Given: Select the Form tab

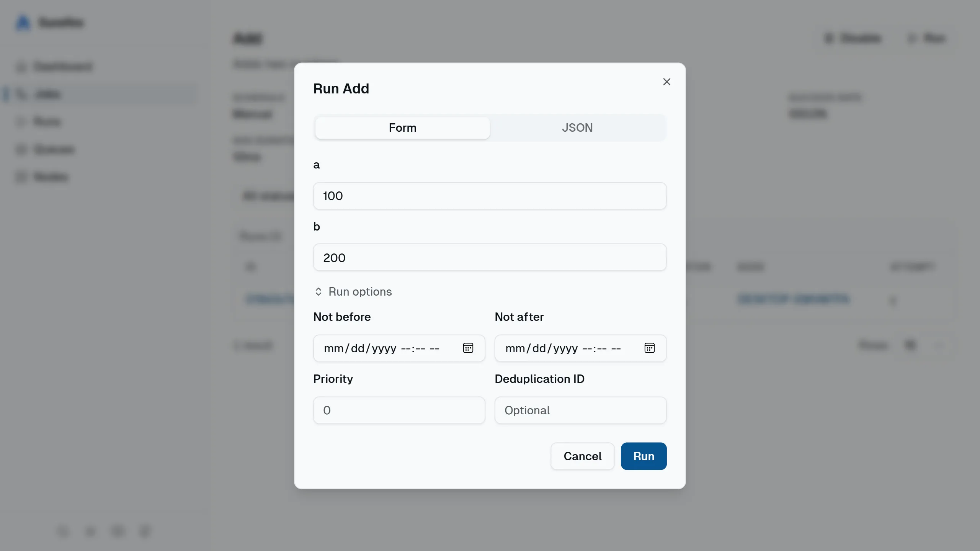Looking at the screenshot, I should click(402, 128).
